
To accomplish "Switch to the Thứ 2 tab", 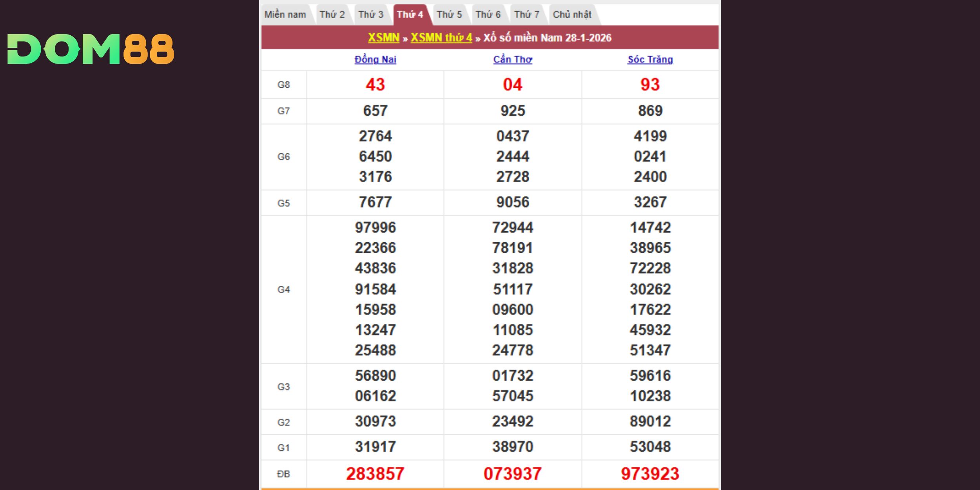I will point(332,15).
